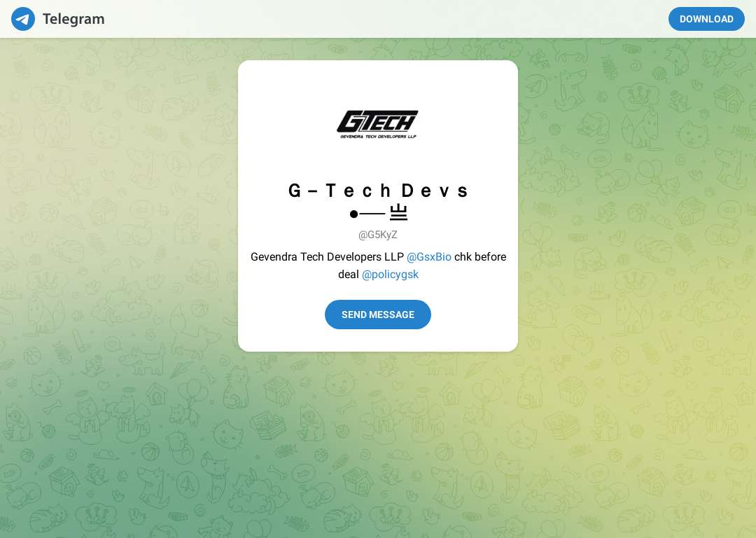Click the large G letter in GTECH logo
The image size is (756, 538).
349,121
